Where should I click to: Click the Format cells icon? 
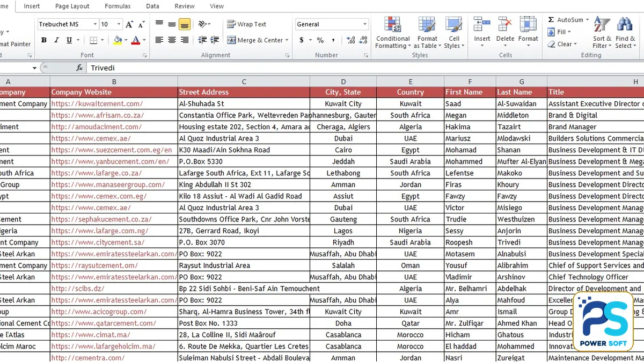528,25
